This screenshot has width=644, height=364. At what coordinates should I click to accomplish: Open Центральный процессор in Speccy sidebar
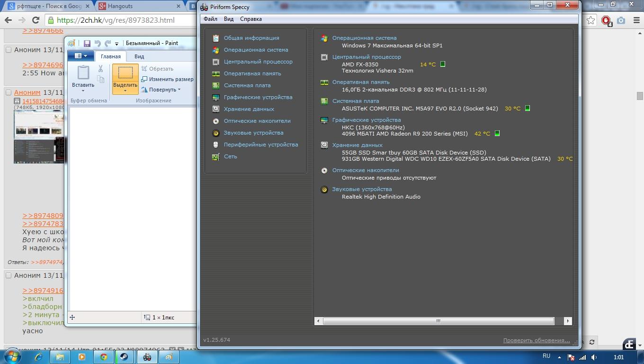tap(258, 62)
